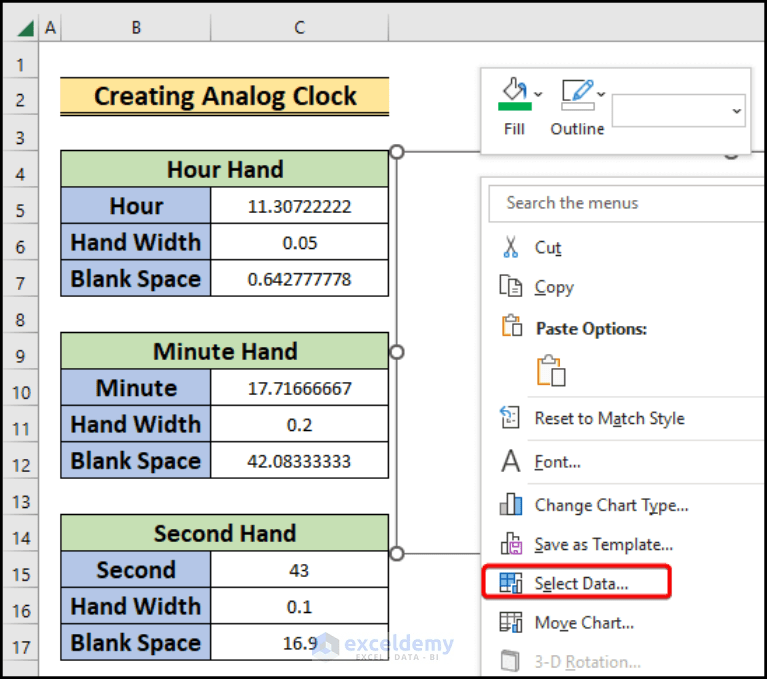Viewport: 767px width, 679px height.
Task: Click cell with value 42.08333333
Action: click(299, 460)
